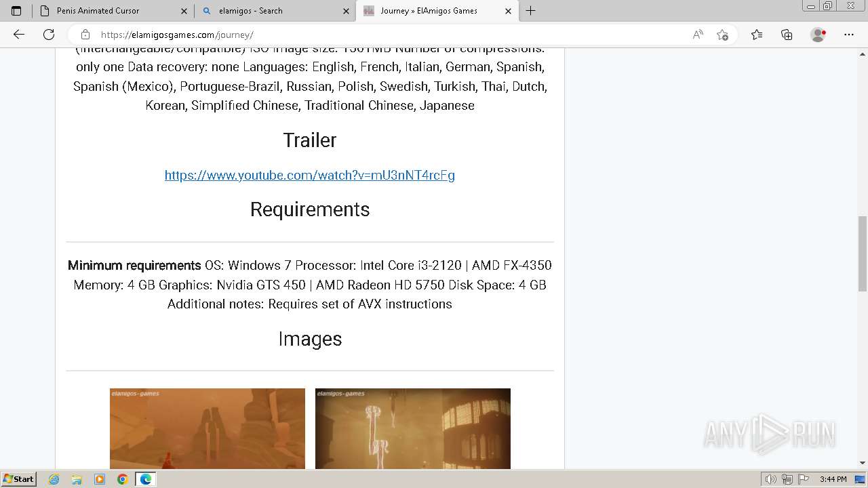Close the Penis Animated Cursor tab
The image size is (868, 488).
184,11
